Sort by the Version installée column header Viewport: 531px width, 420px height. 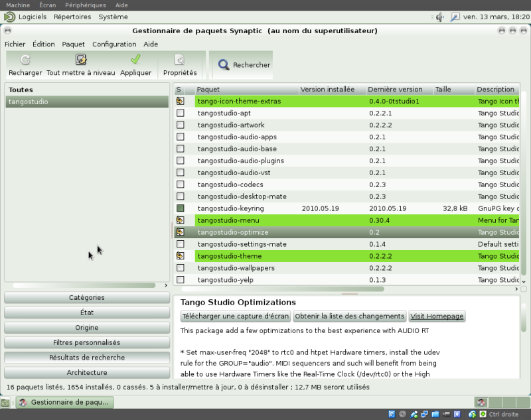tap(333, 90)
